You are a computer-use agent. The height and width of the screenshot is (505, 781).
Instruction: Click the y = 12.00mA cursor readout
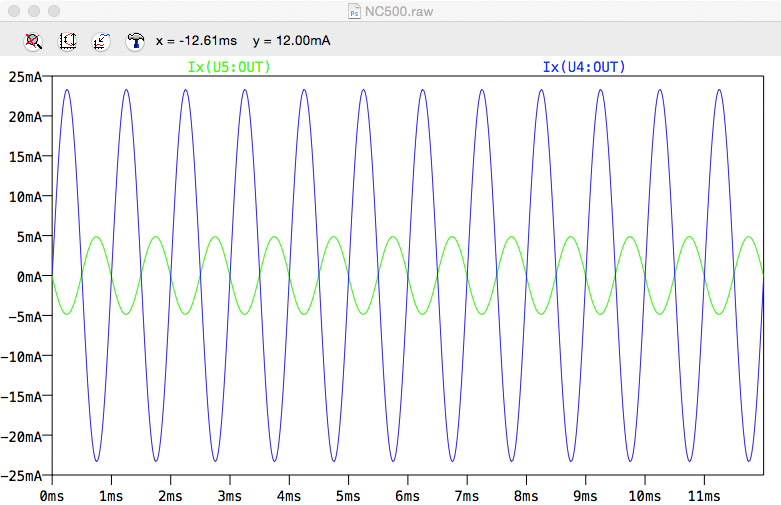click(291, 40)
